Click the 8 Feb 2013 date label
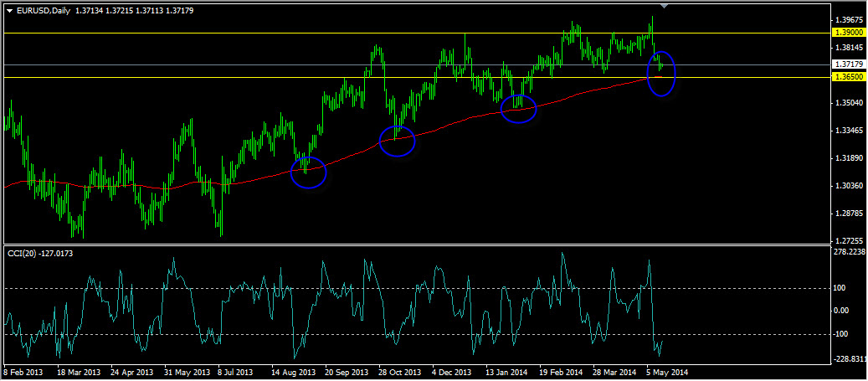Screen dimensions: 868x381 click(x=23, y=372)
